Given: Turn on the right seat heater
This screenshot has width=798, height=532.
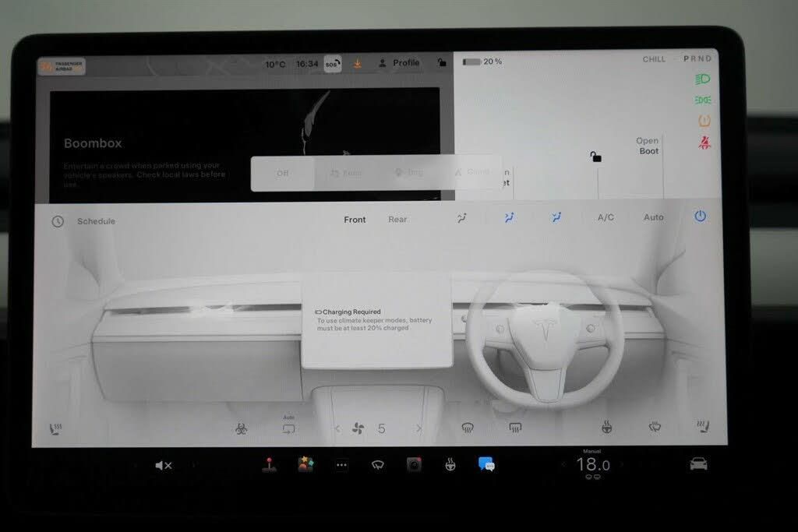Looking at the screenshot, I should coord(704,426).
